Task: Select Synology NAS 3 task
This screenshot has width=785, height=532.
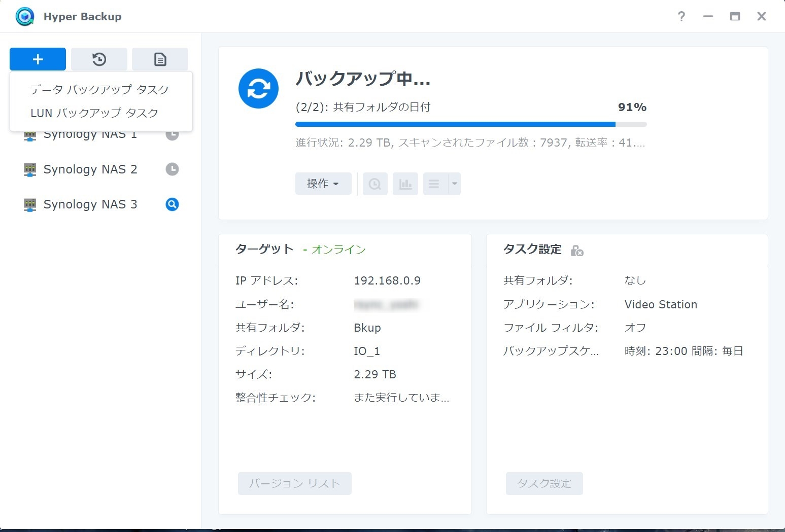Action: click(x=90, y=204)
